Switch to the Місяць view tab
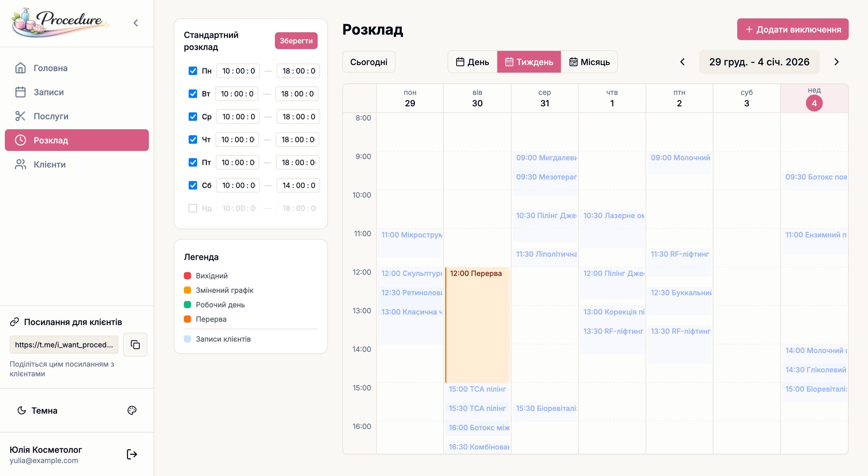 click(x=589, y=62)
